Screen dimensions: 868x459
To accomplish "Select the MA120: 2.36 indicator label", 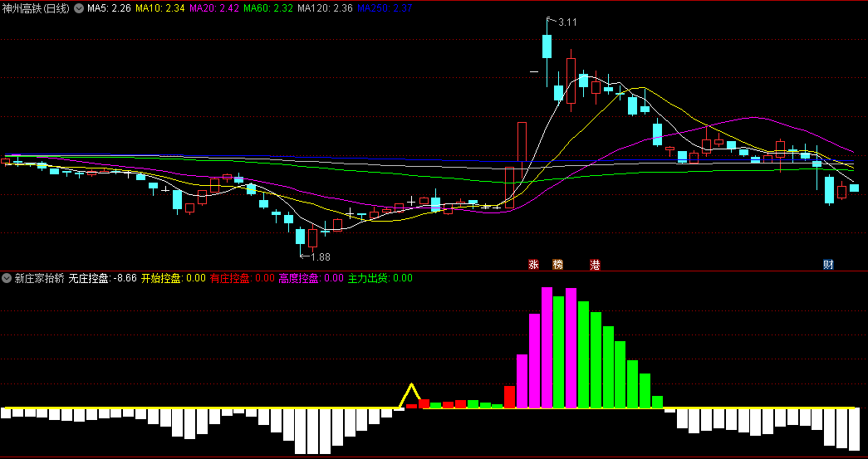I will click(325, 8).
